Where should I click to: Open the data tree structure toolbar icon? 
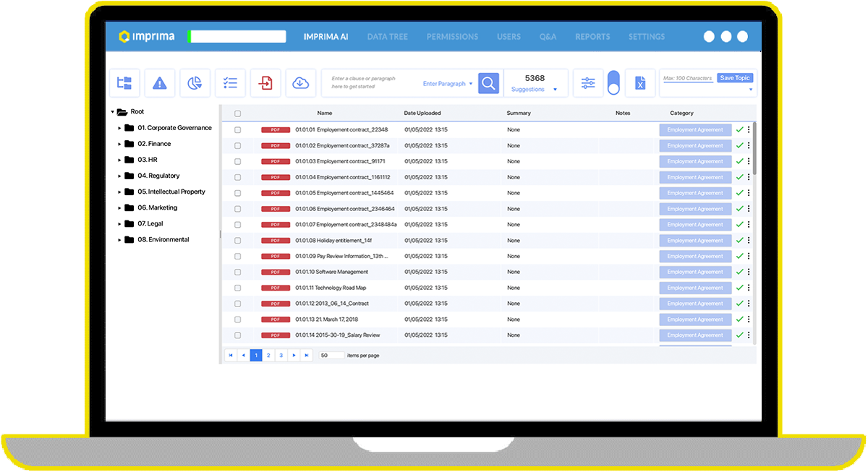(x=124, y=83)
